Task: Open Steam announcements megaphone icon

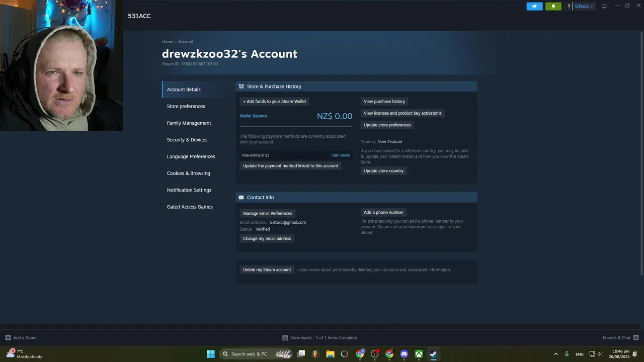Action: (534, 7)
